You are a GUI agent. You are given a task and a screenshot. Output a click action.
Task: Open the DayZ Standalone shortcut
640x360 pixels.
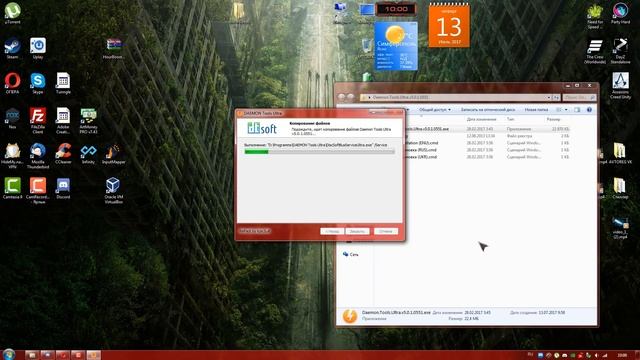coord(620,51)
